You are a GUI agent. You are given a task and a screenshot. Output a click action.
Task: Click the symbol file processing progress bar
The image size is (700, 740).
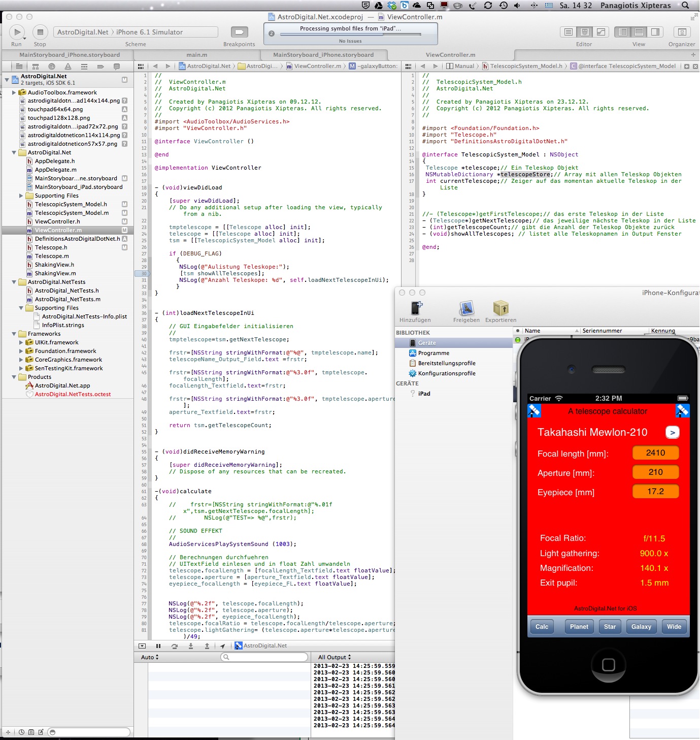(x=350, y=35)
